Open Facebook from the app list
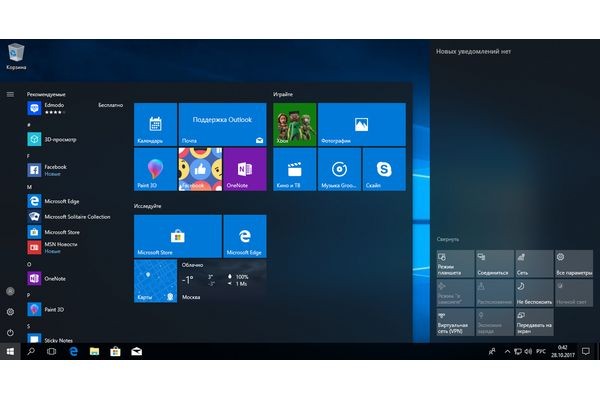Viewport: 600px width, 400px height. click(x=75, y=170)
